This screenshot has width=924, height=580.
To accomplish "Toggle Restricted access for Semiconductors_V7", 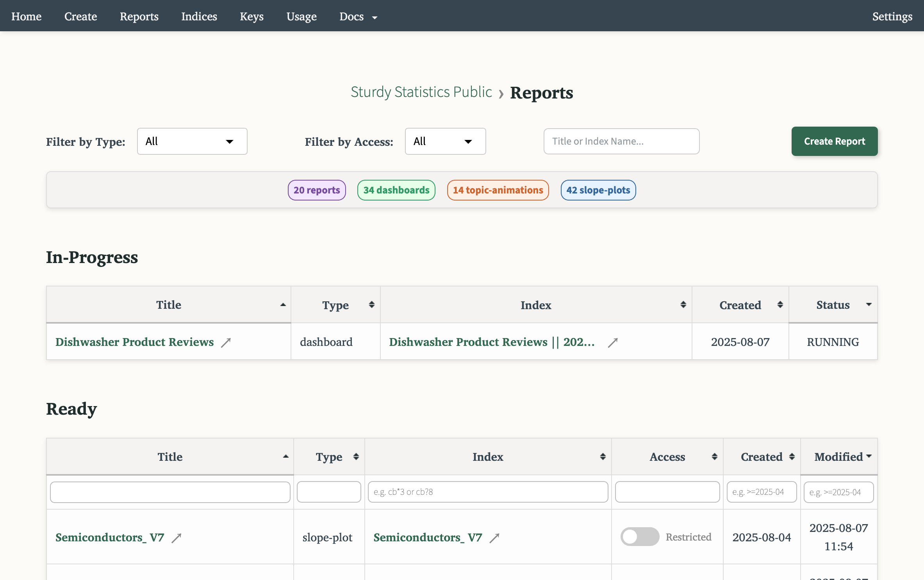I will point(640,537).
